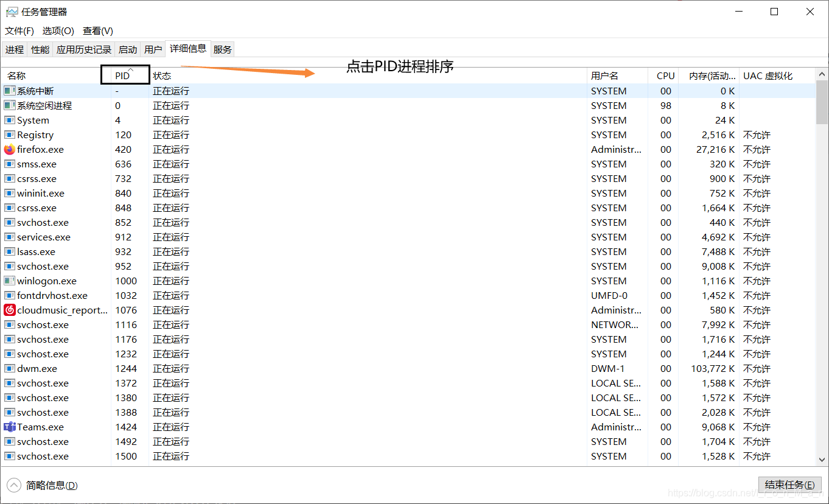Click the Registry process icon

point(9,135)
